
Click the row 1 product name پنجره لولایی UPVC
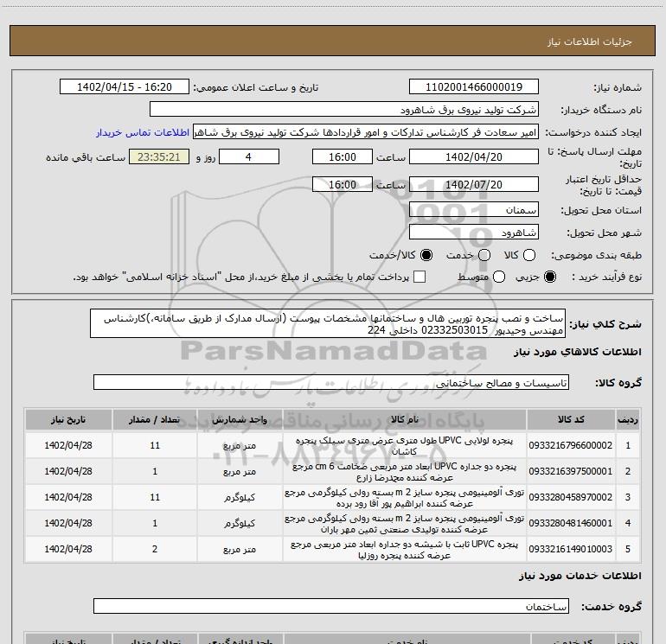pyautogui.click(x=405, y=446)
